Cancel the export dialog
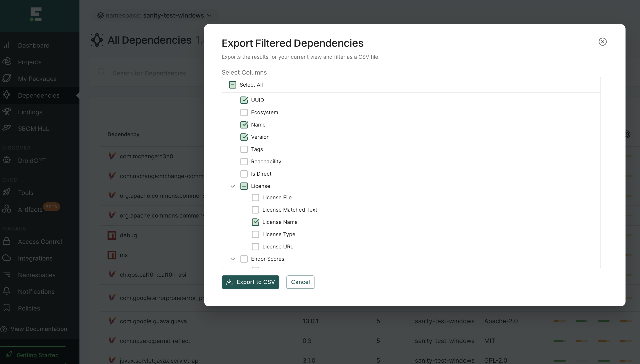 click(x=300, y=282)
